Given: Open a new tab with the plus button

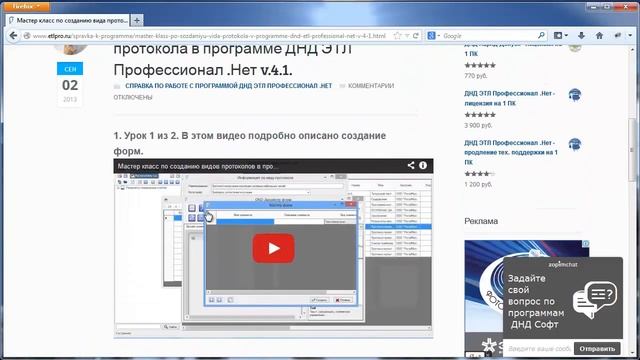Looking at the screenshot, I should [x=137, y=20].
